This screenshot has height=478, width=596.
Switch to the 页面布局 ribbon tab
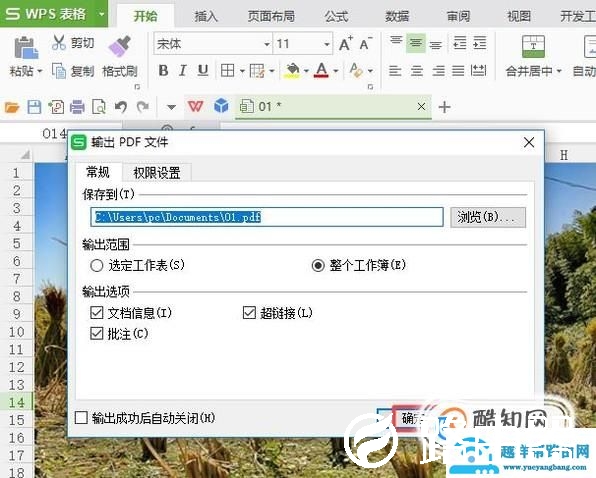(271, 16)
